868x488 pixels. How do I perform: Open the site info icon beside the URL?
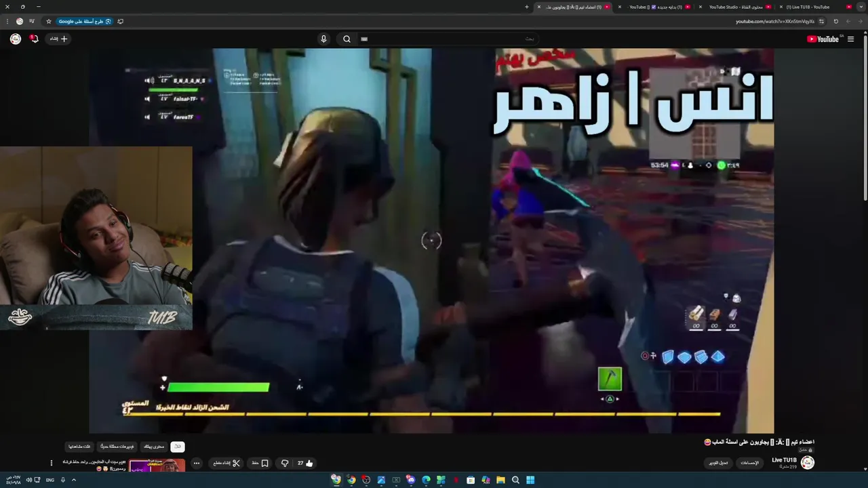click(821, 22)
